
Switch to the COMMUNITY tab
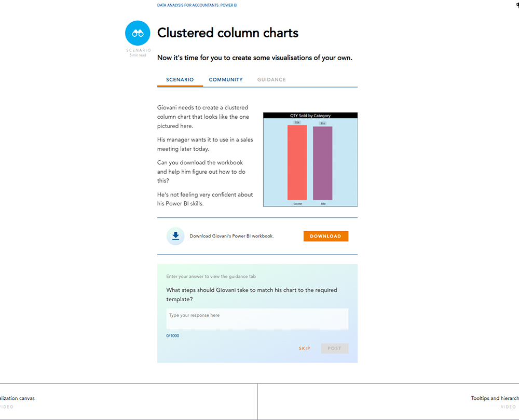[226, 80]
